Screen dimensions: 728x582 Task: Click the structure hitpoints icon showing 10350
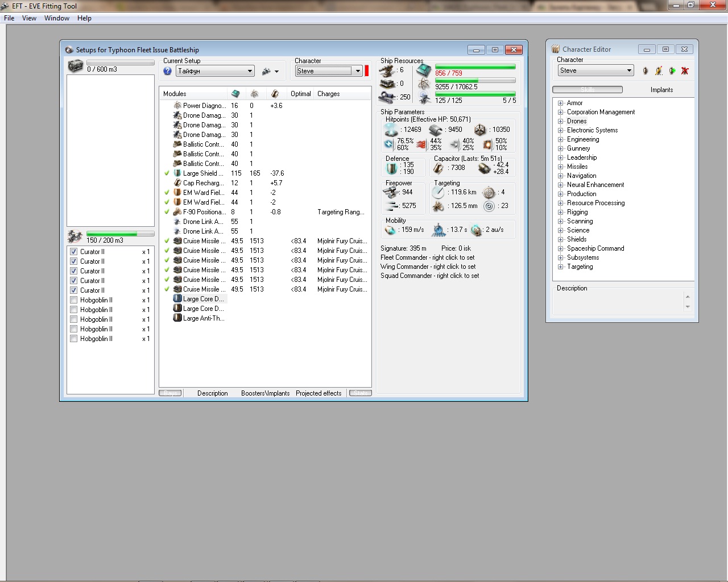[x=480, y=130]
